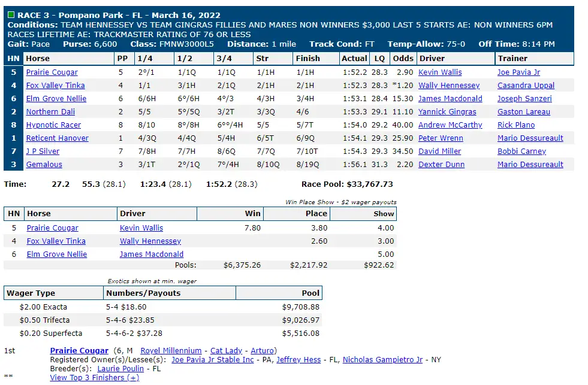Open owner Nicholas Gampietro Jr link
This screenshot has height=385, width=588.
tap(382, 359)
